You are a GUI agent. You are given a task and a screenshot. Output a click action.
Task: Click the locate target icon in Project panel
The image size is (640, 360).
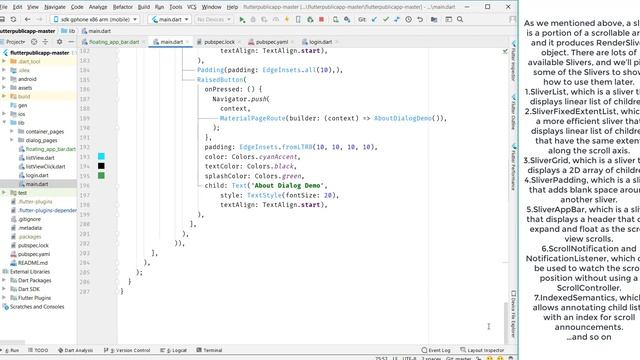[34, 42]
